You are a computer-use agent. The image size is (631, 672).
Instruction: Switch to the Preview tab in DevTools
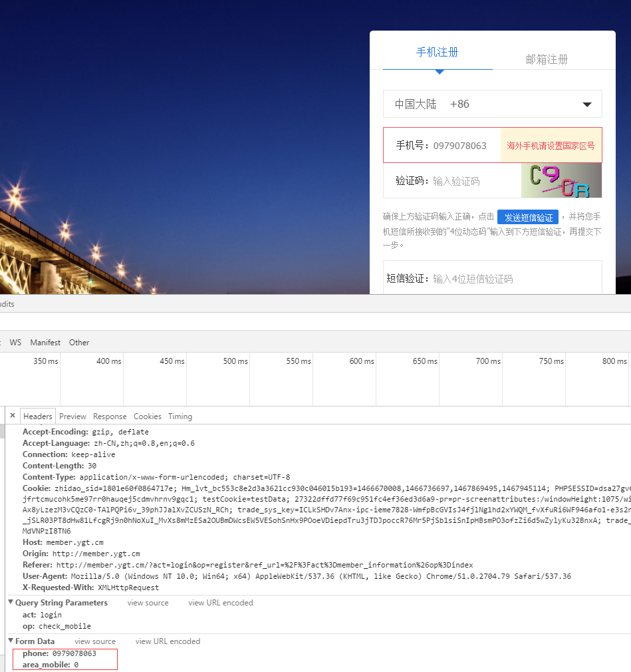click(x=72, y=416)
